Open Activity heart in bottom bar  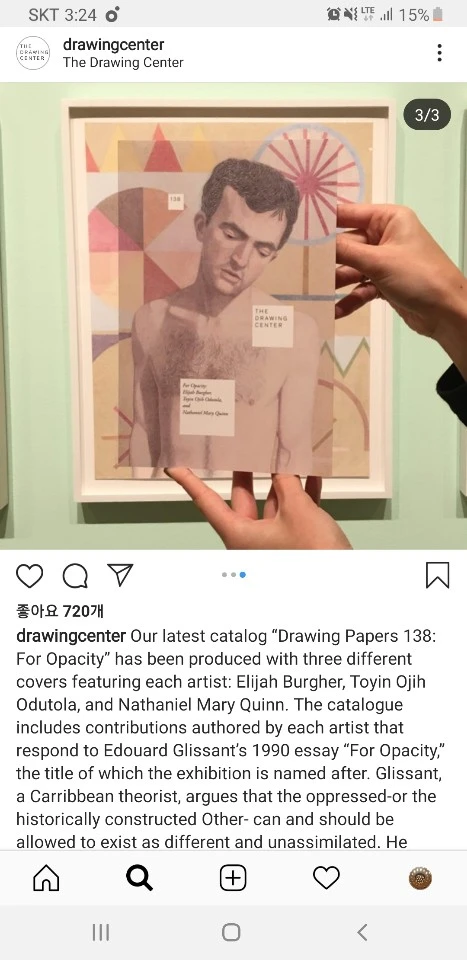point(326,879)
